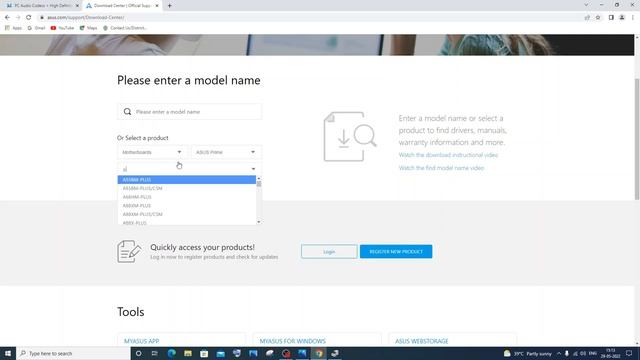Open the Windows Start menu
The image size is (640, 360).
[x=8, y=353]
